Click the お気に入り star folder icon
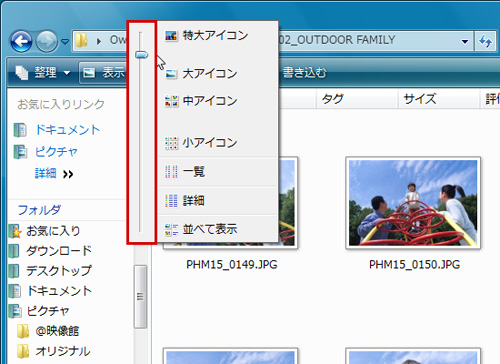The width and height of the screenshot is (500, 364). click(15, 231)
